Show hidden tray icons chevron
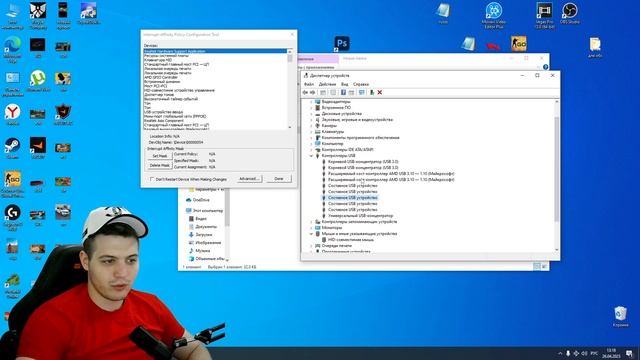The width and height of the screenshot is (640, 360). [560, 353]
